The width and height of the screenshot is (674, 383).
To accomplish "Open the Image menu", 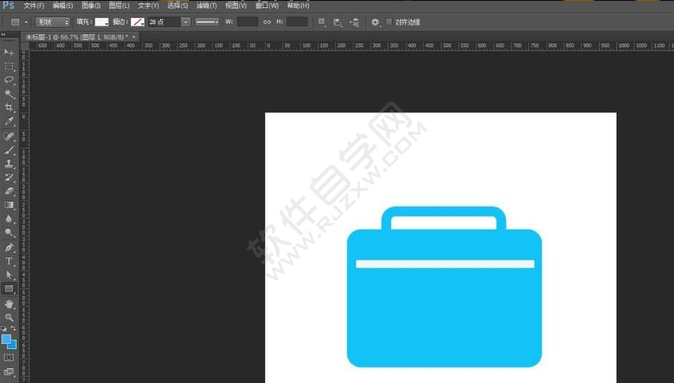I will tap(91, 6).
